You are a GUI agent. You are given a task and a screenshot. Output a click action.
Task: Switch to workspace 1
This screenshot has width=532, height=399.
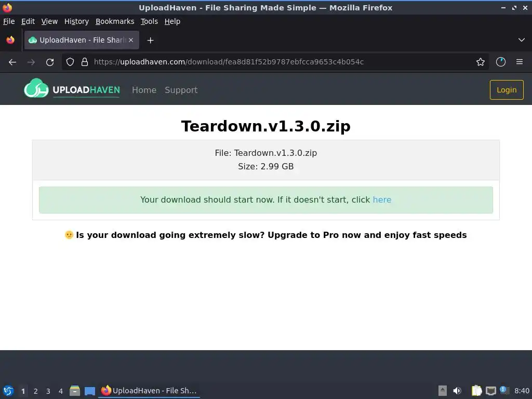[23, 391]
